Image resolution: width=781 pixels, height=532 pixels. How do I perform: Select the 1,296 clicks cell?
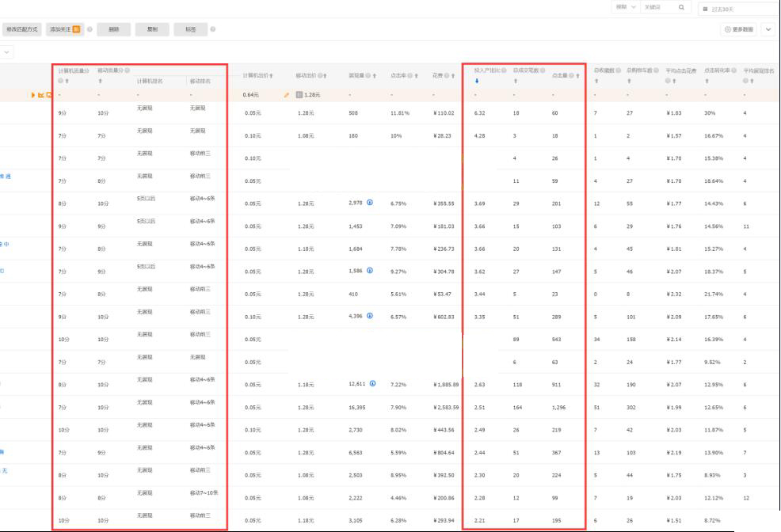point(558,408)
